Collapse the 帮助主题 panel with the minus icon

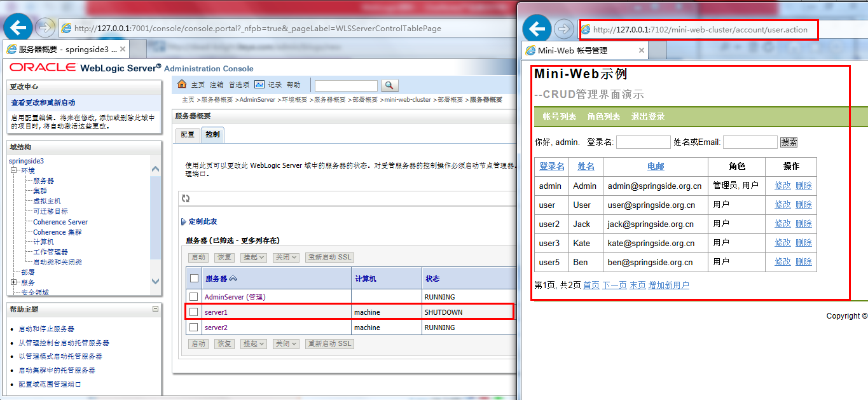[155, 308]
